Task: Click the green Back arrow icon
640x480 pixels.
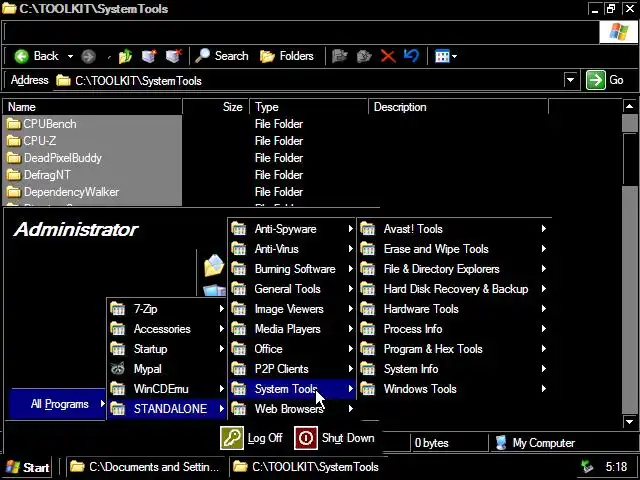Action: [x=21, y=56]
